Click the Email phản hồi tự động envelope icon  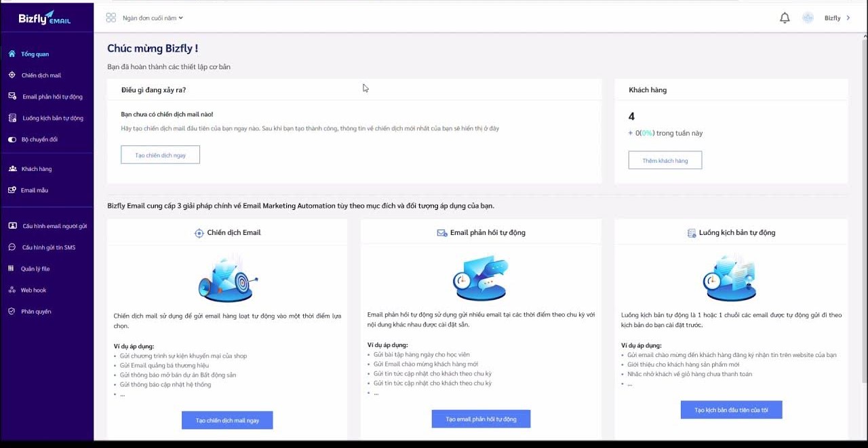(x=11, y=96)
